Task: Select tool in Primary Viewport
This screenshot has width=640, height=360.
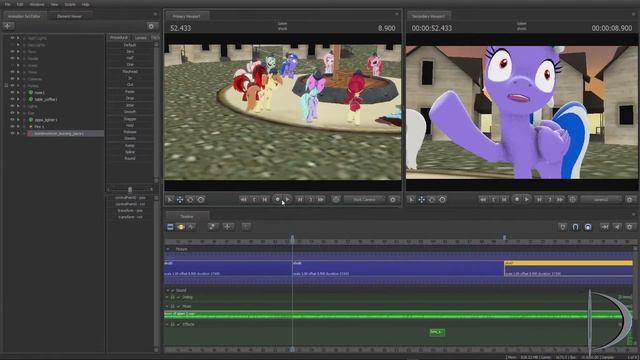Action: point(170,200)
